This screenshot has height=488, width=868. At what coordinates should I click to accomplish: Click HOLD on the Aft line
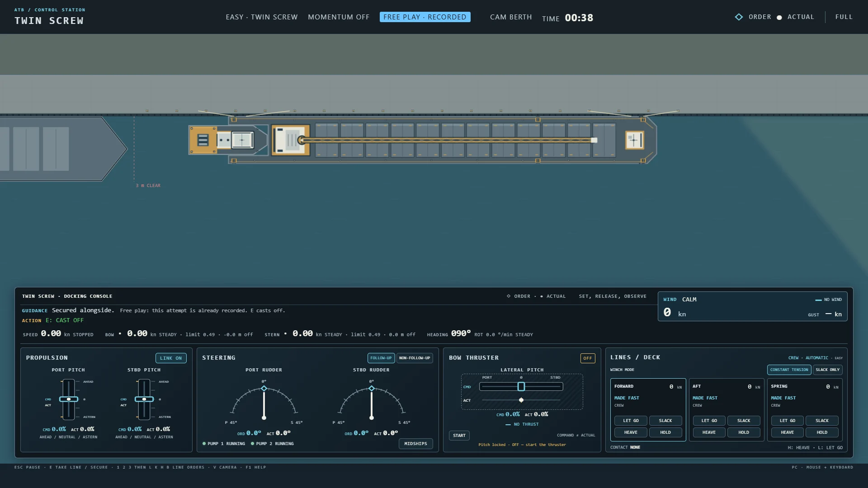[x=744, y=432]
